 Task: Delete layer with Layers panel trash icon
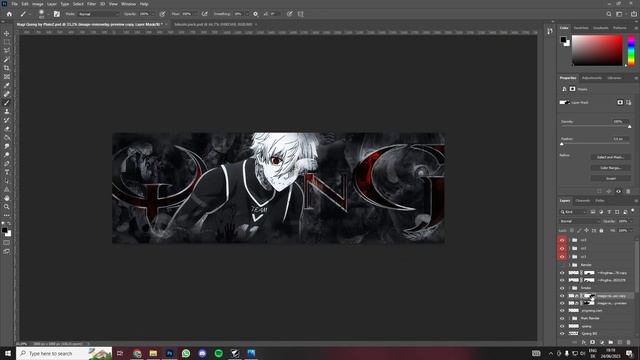pyautogui.click(x=629, y=342)
